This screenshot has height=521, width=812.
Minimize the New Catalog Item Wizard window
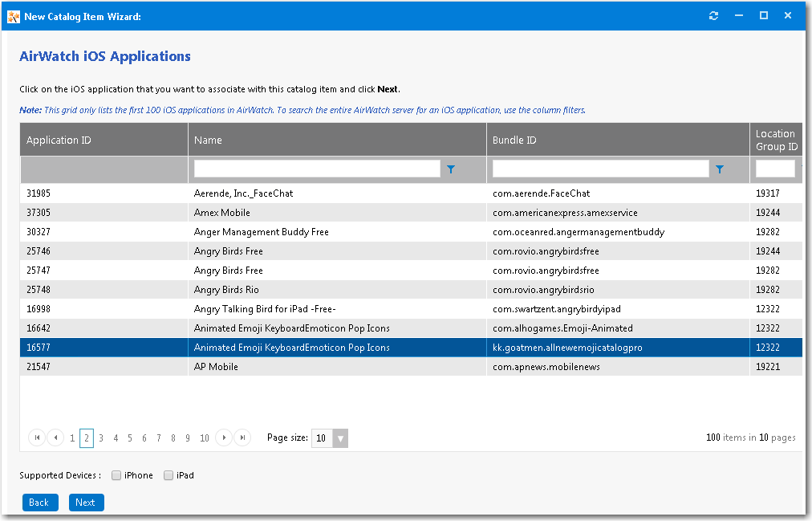click(x=739, y=15)
